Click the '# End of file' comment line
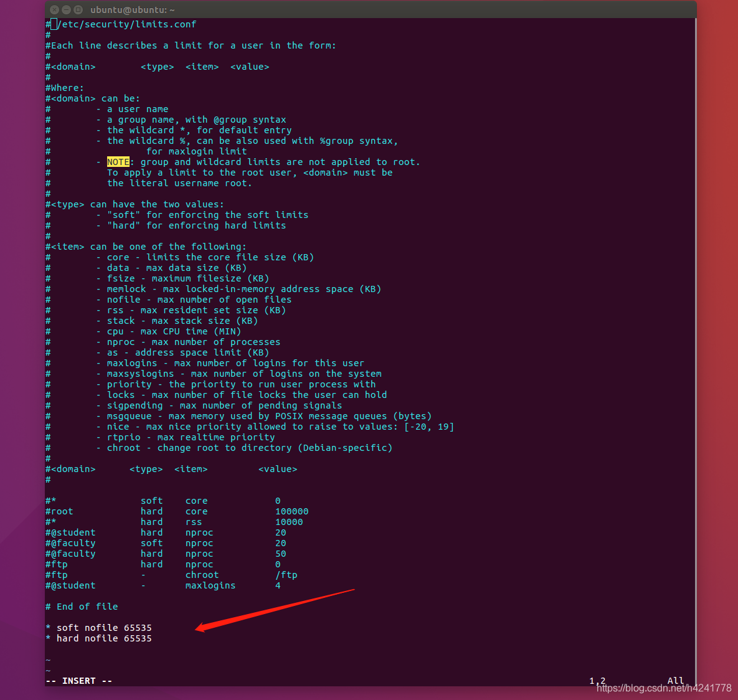The height and width of the screenshot is (700, 738). (82, 606)
